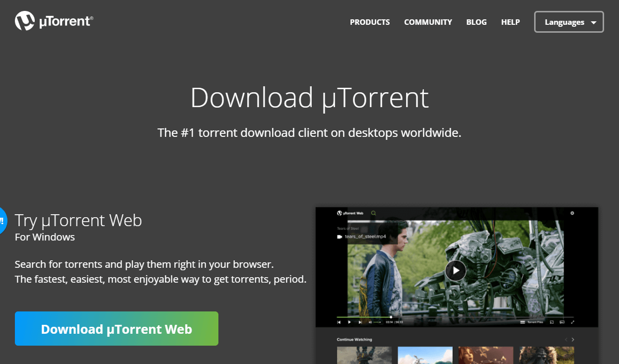Click the video progress bar handle
The height and width of the screenshot is (364, 619).
coord(391,317)
